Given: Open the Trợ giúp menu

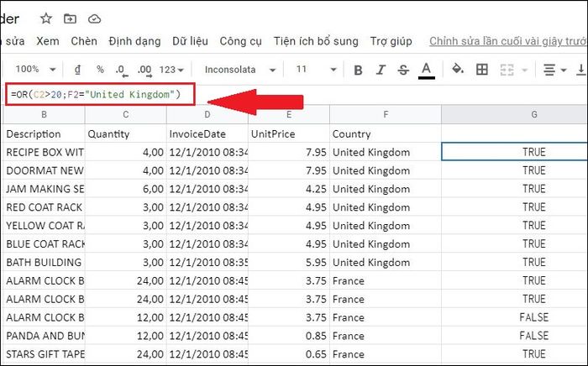Looking at the screenshot, I should 391,41.
